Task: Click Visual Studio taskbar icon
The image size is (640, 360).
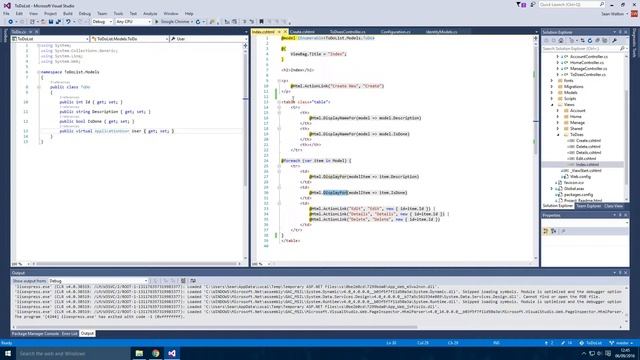Action: point(172,353)
